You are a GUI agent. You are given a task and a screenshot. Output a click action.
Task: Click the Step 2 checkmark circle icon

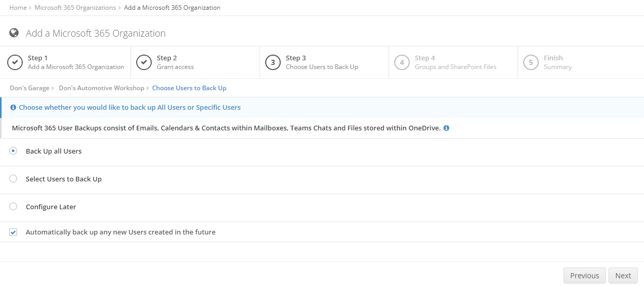[144, 62]
